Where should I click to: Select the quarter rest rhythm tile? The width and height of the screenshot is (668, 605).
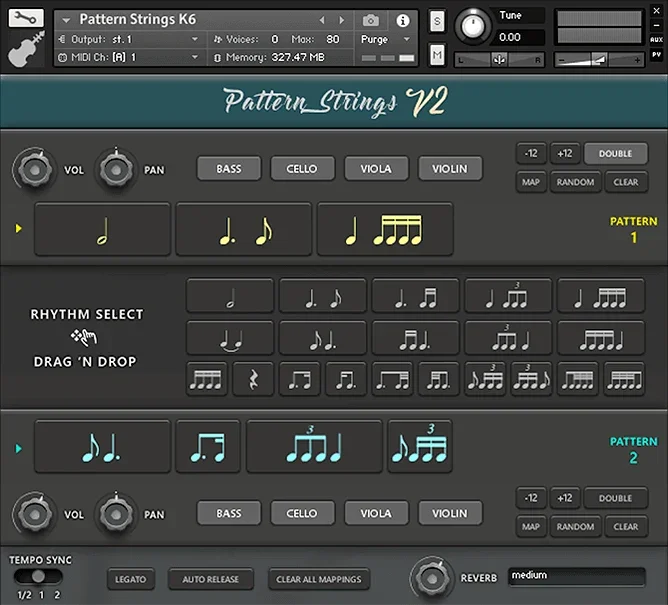(253, 379)
